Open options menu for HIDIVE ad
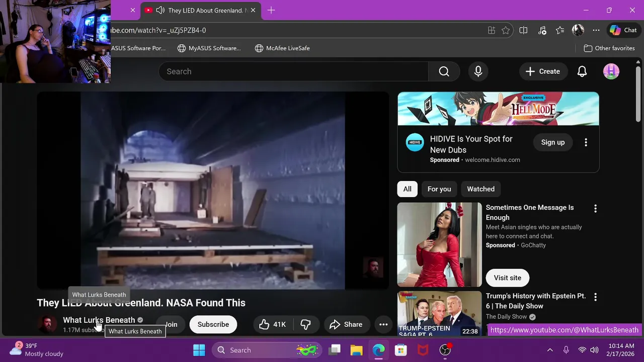 pos(586,142)
